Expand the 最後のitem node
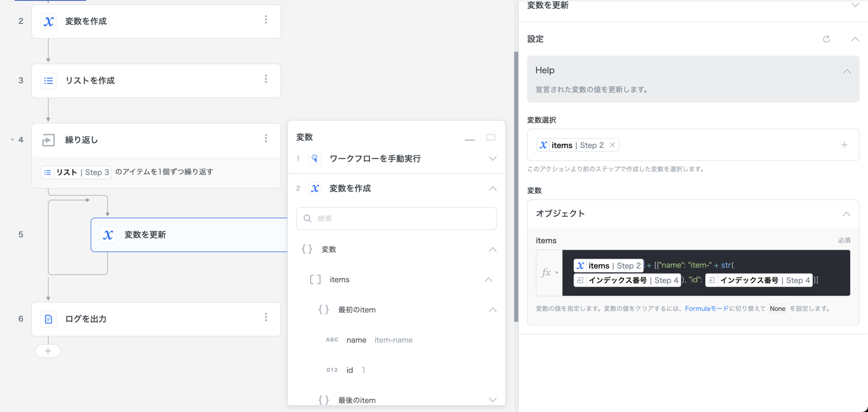This screenshot has width=868, height=412. point(492,400)
